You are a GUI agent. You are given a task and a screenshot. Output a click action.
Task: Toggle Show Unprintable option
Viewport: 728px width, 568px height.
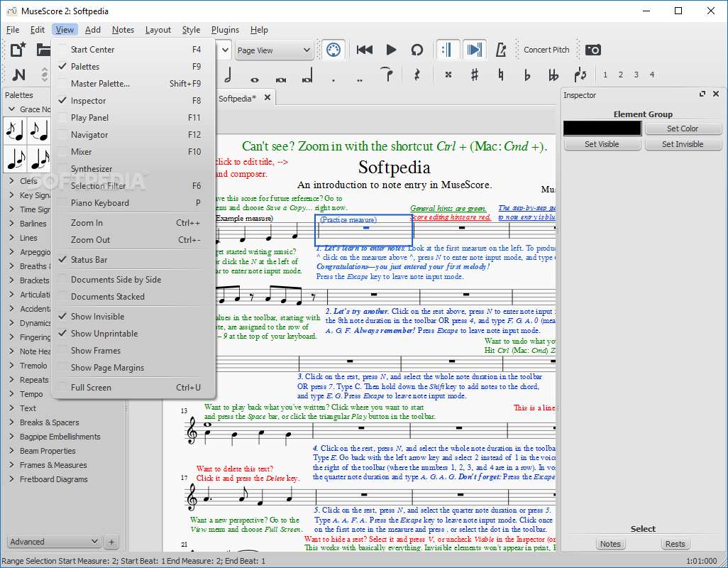(133, 334)
